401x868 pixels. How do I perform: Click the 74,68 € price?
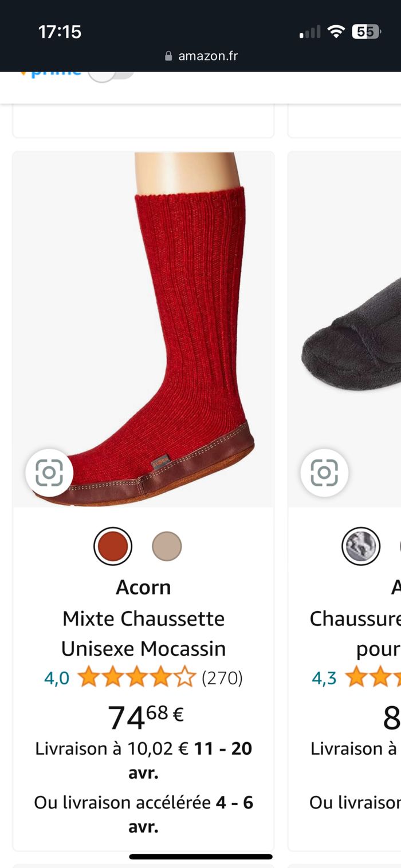[x=146, y=716]
